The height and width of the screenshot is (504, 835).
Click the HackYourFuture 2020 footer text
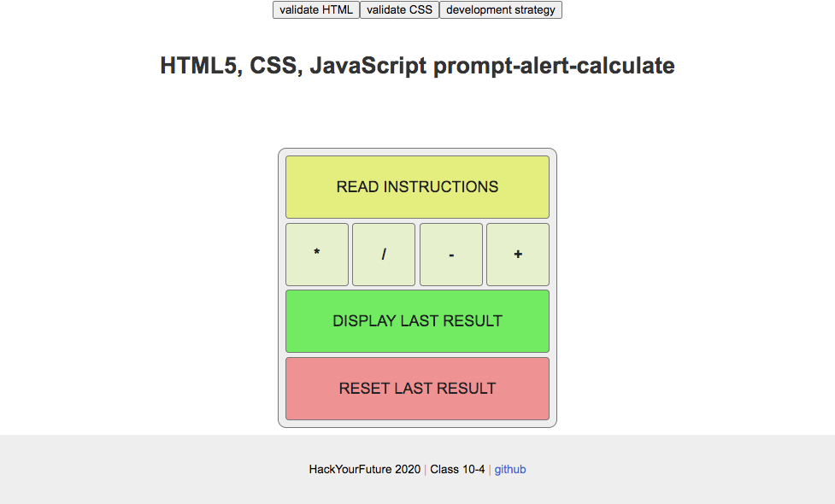coord(365,469)
